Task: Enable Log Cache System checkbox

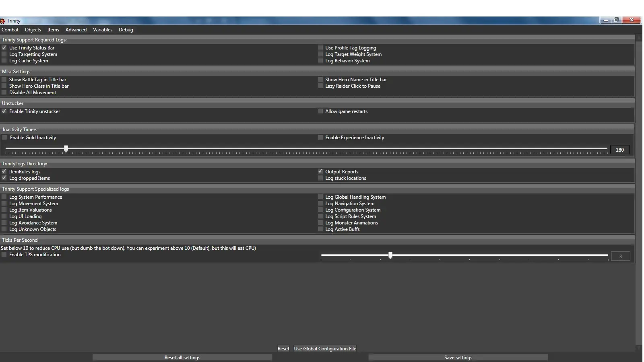Action: pos(4,60)
